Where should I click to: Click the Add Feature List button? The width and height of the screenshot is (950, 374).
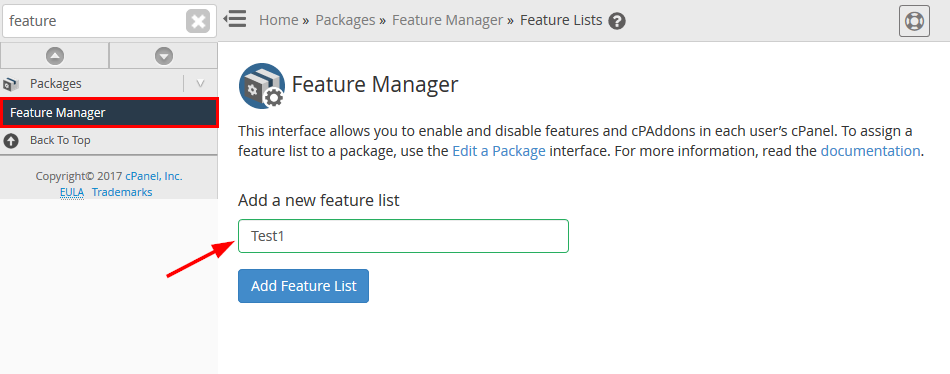tap(304, 286)
